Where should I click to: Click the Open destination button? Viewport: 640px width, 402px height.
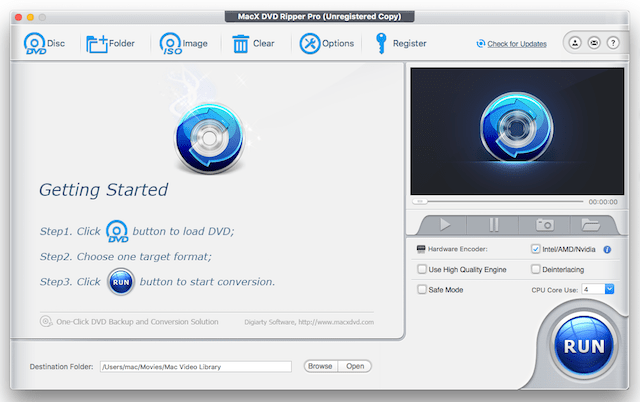(x=355, y=366)
